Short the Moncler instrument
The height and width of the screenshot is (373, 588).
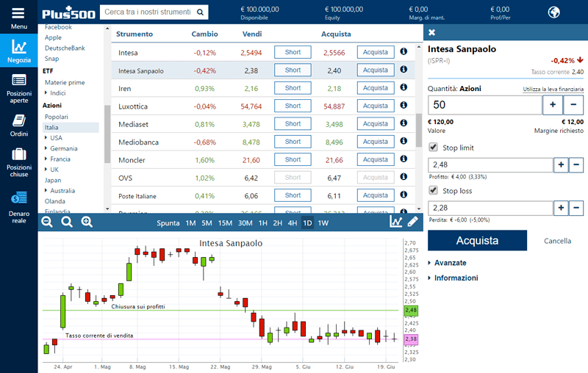293,159
